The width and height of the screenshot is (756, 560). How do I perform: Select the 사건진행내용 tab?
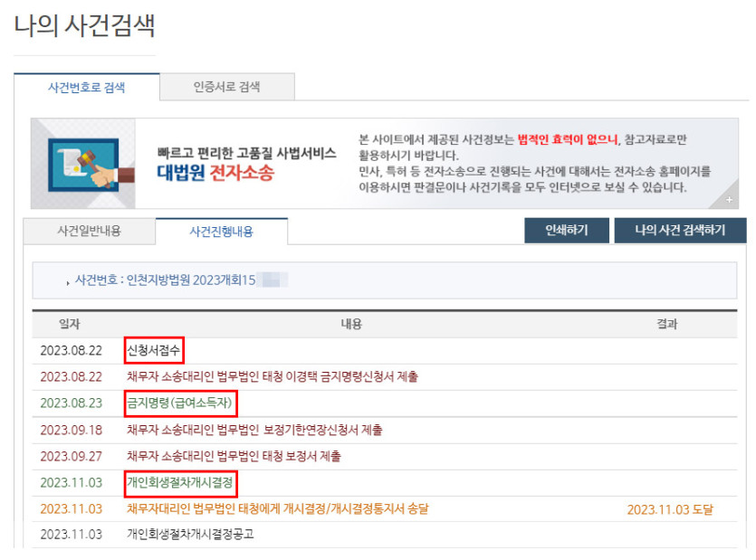[221, 232]
